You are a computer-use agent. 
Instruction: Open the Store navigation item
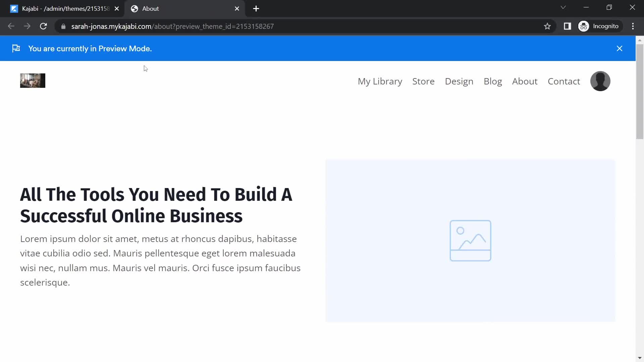[423, 81]
